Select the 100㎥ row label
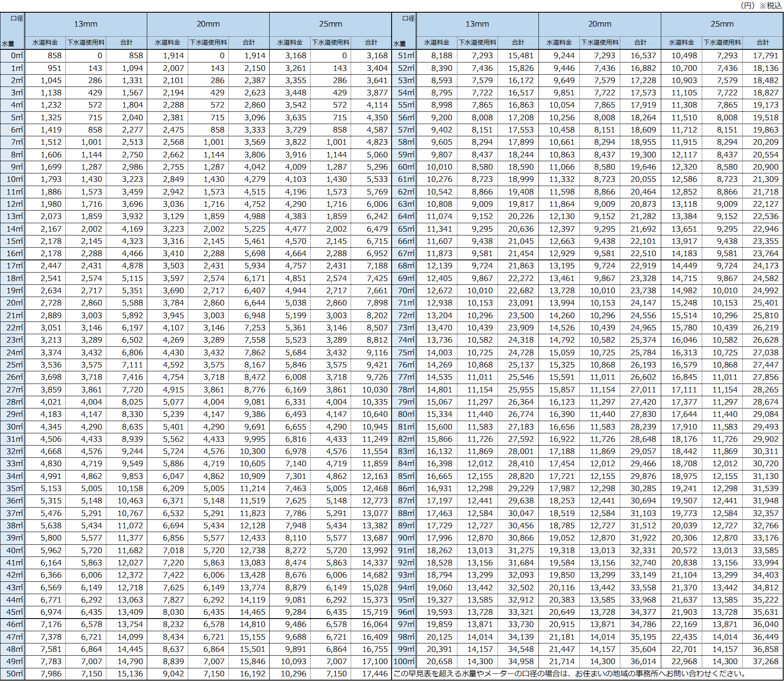 pos(404,662)
